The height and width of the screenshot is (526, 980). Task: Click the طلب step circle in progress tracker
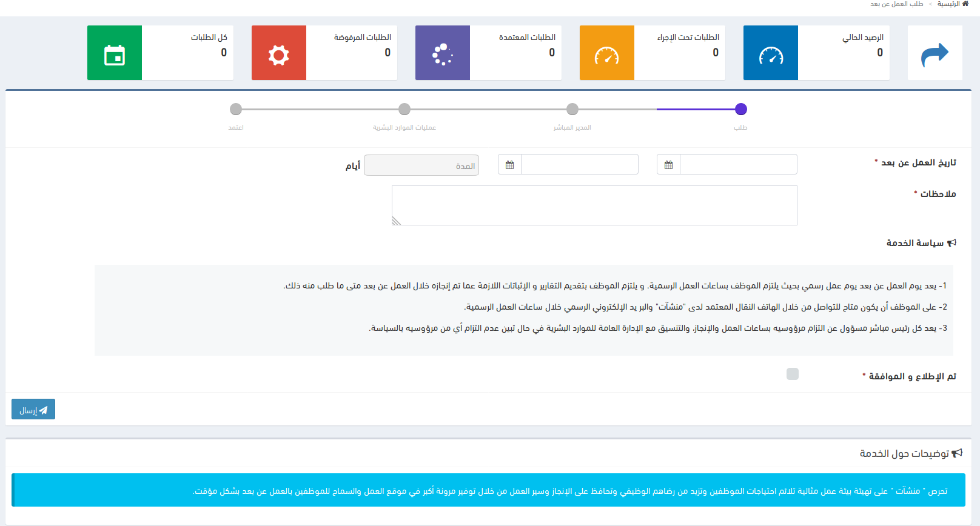740,109
